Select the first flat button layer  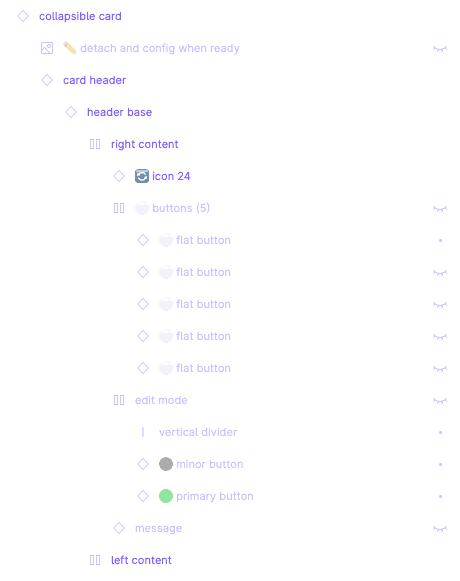point(203,240)
